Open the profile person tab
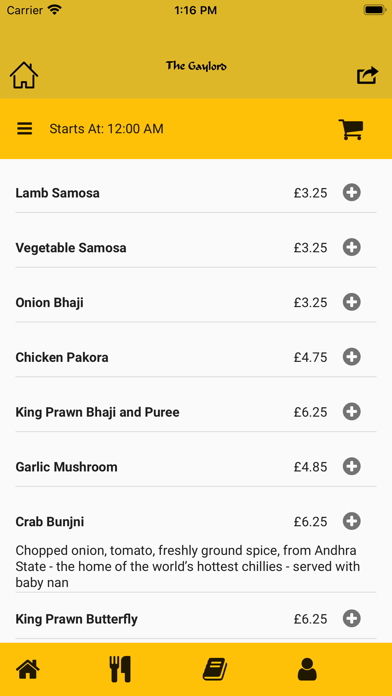This screenshot has height=696, width=392. 307,669
